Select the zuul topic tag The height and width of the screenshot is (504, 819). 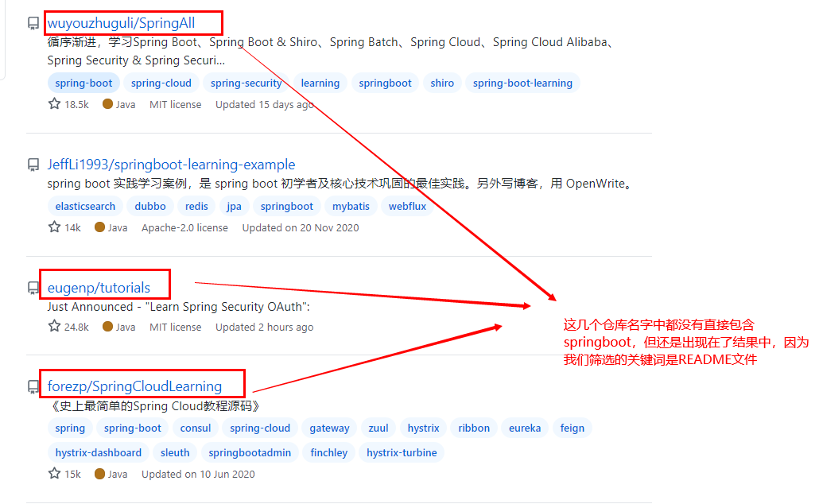tap(378, 428)
